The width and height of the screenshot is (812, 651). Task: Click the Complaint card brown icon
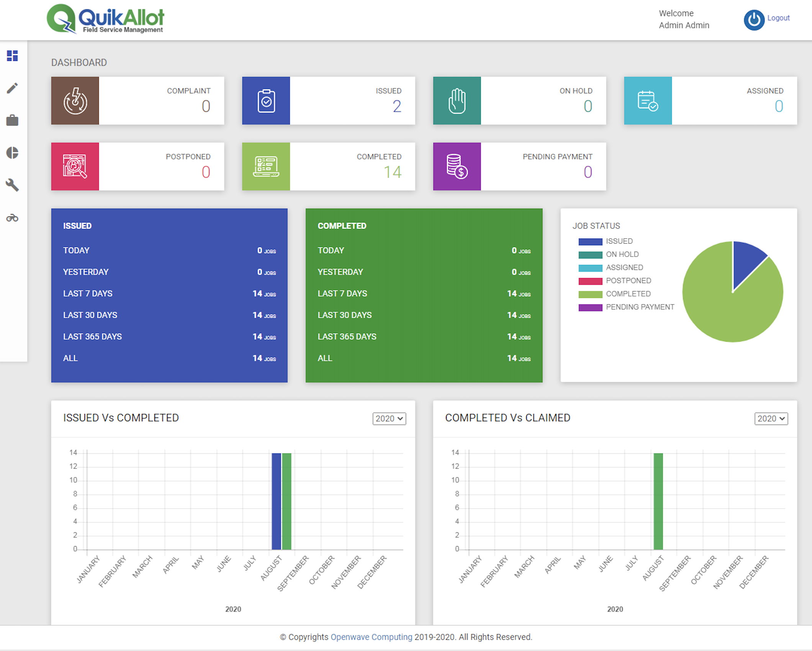point(75,101)
